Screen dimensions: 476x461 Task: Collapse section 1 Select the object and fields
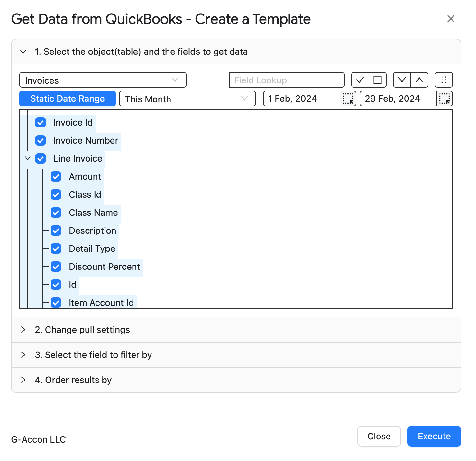pos(236,52)
